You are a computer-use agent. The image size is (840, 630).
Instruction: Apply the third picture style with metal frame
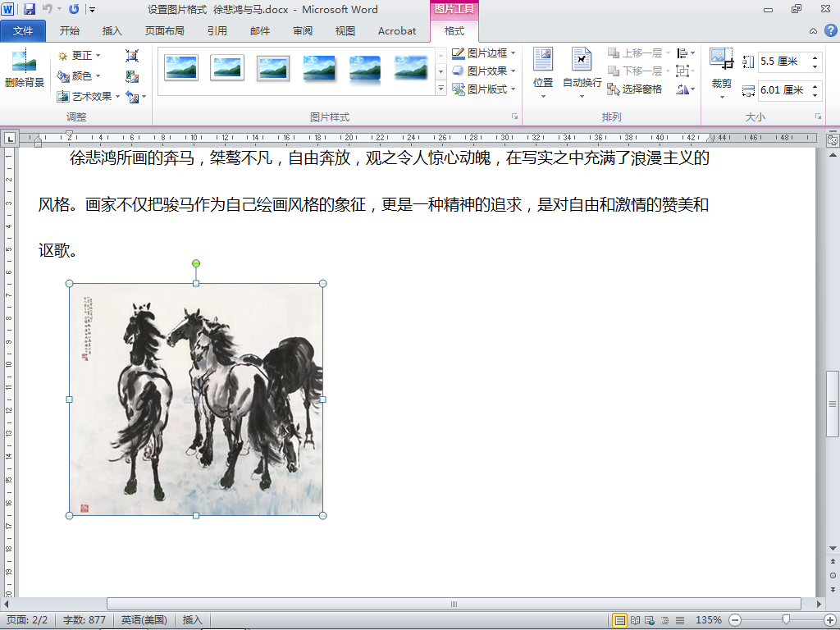point(273,68)
